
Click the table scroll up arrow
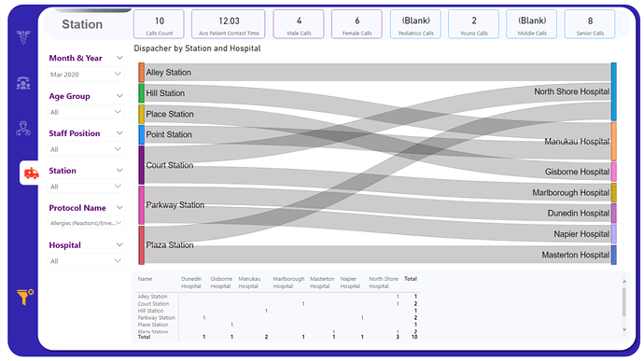pyautogui.click(x=623, y=282)
